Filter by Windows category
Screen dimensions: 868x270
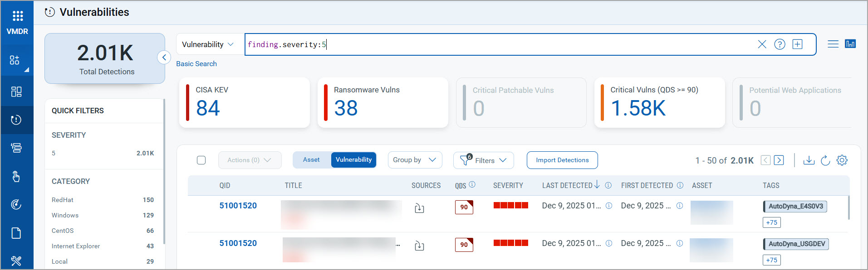103,215
